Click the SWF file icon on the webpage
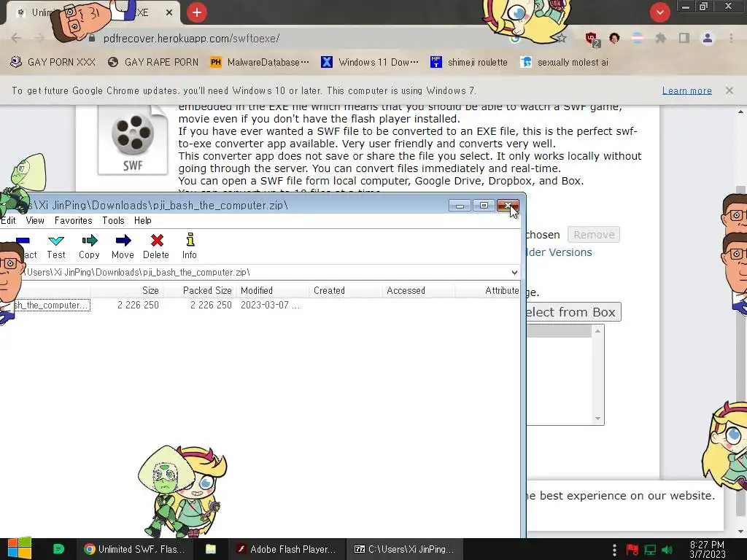Viewport: 747px width, 560px height. tap(133, 141)
